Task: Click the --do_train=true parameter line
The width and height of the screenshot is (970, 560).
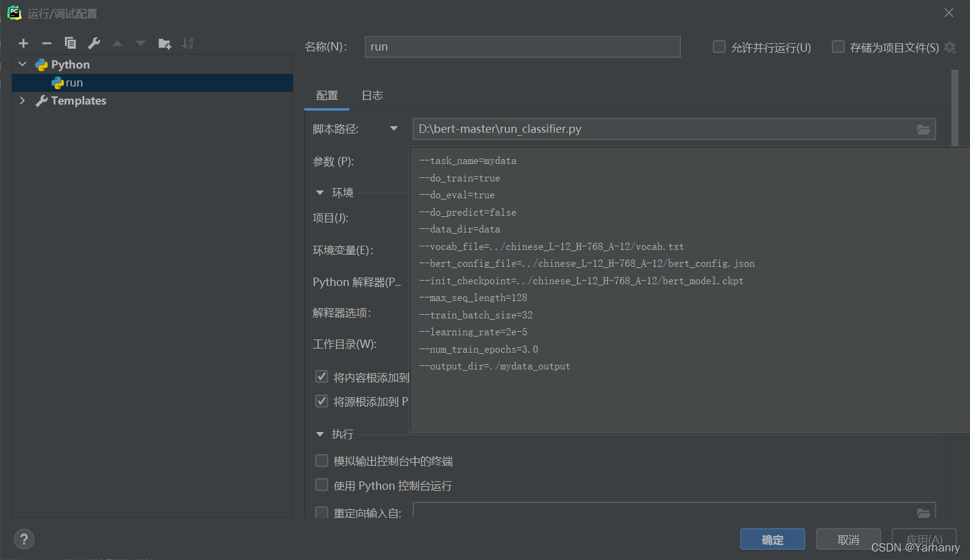Action: (x=459, y=178)
